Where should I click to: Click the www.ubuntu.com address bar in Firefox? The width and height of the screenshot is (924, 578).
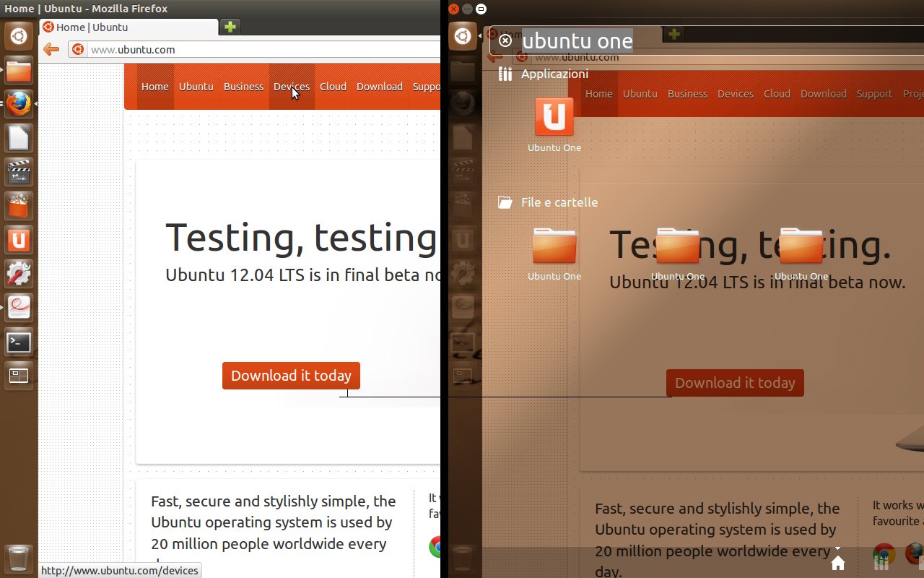coord(254,50)
